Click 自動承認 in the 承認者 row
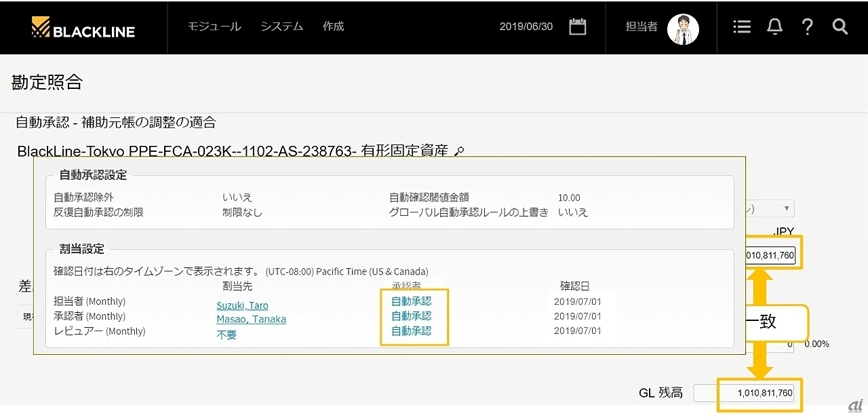 (x=411, y=316)
